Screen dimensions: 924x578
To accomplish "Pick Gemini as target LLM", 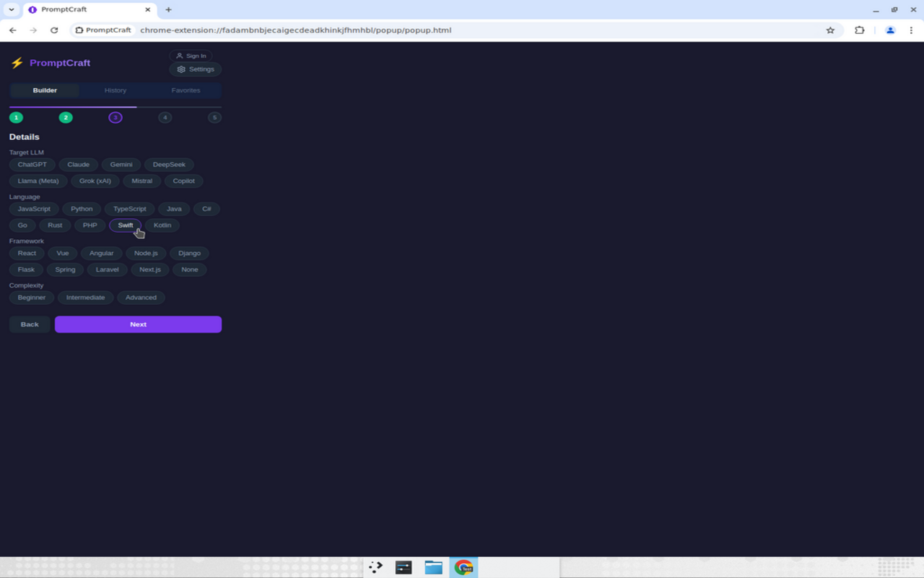I will [121, 165].
